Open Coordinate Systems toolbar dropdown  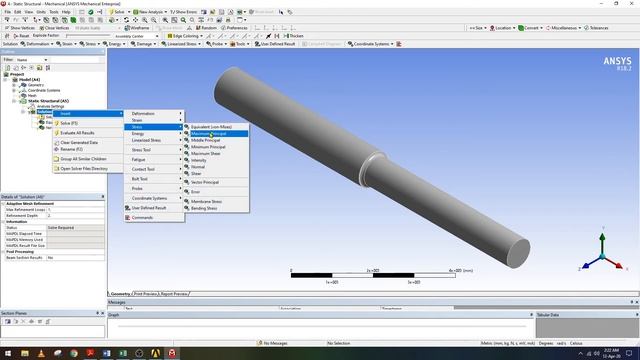tap(371, 44)
